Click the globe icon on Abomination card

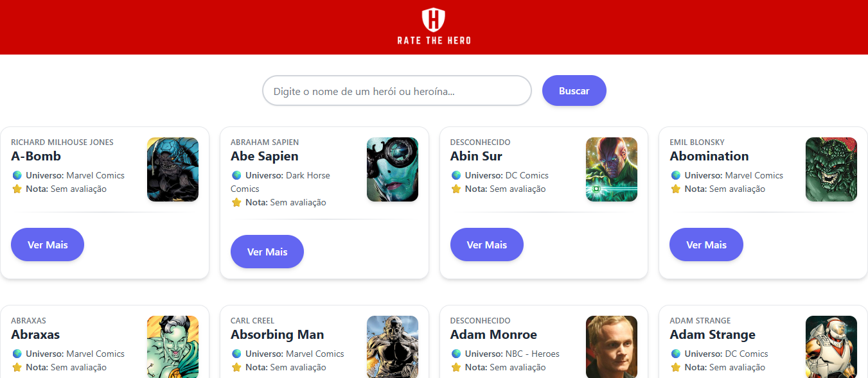coord(676,175)
